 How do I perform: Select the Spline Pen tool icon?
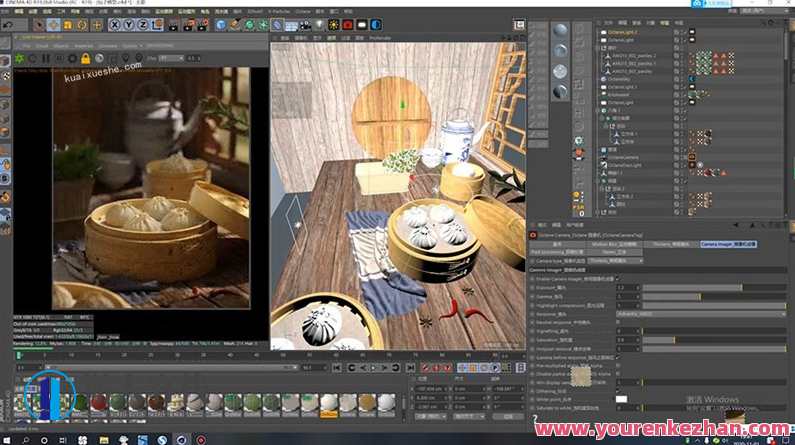[x=235, y=24]
